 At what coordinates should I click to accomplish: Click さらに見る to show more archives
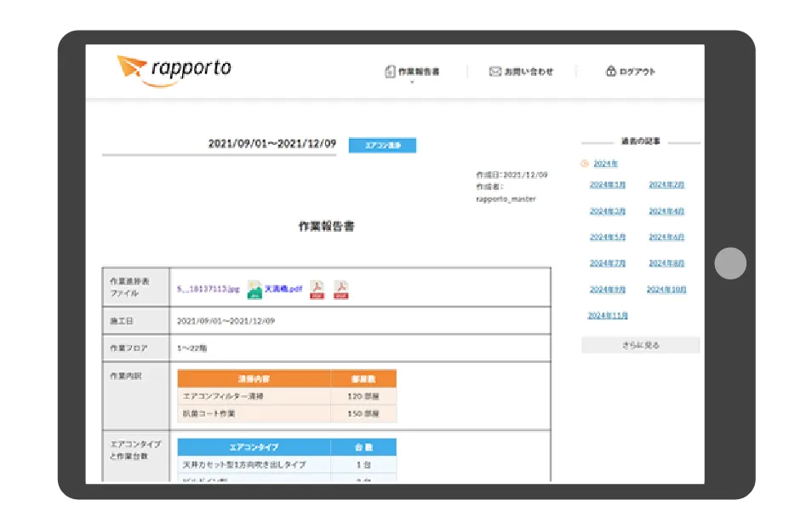click(x=640, y=344)
